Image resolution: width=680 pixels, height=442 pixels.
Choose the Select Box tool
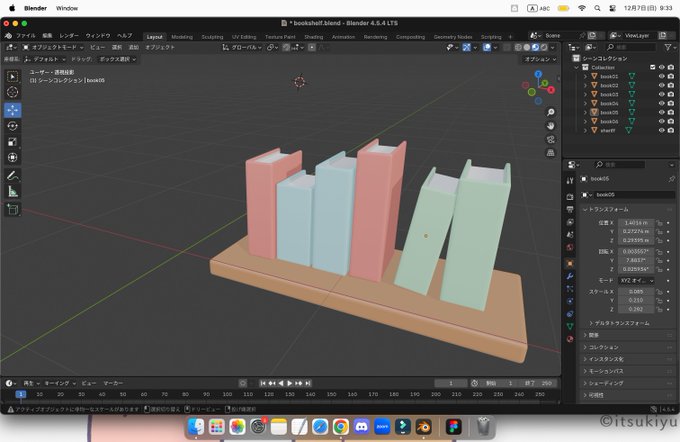pyautogui.click(x=13, y=76)
